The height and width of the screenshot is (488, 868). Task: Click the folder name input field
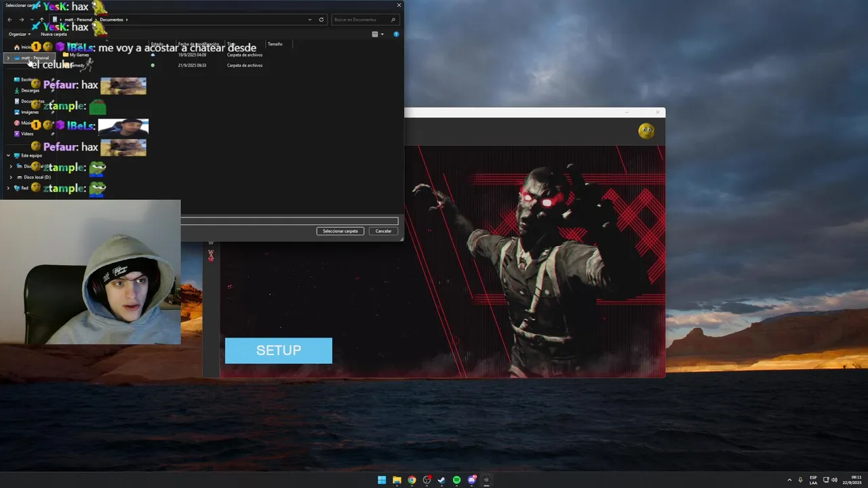(x=290, y=221)
